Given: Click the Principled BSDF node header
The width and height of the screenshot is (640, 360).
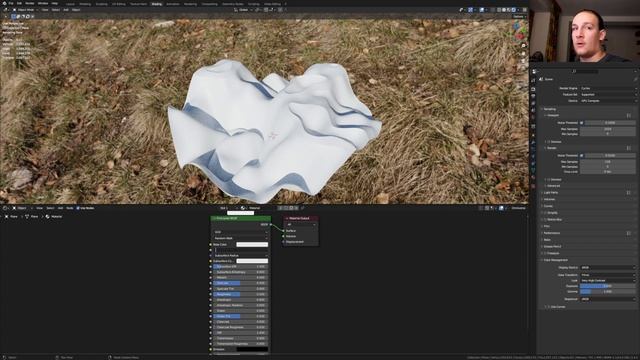Looking at the screenshot, I should pos(240,218).
